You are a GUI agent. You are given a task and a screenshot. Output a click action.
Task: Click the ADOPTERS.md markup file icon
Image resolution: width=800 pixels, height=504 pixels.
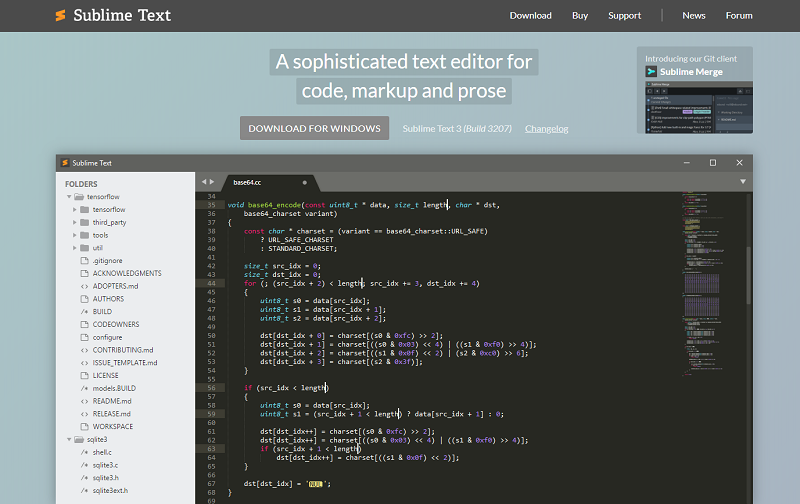[x=85, y=286]
